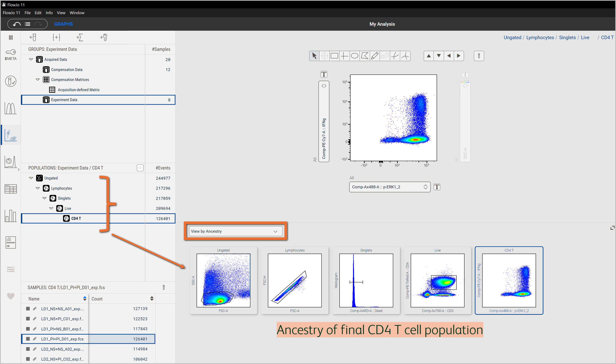Open the $META keyword sidebar panel
The width and height of the screenshot is (616, 364).
[11, 55]
